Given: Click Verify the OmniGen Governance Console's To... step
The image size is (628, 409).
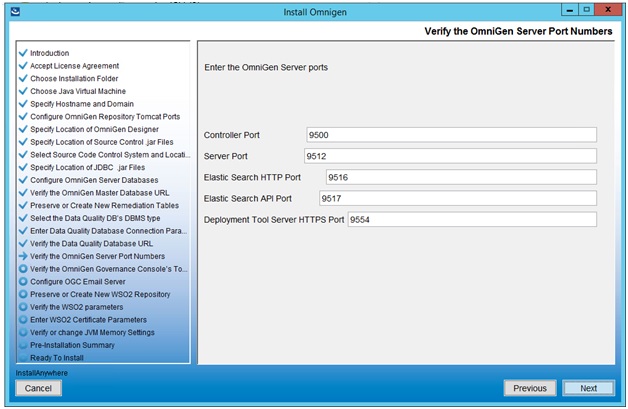Looking at the screenshot, I should (109, 269).
